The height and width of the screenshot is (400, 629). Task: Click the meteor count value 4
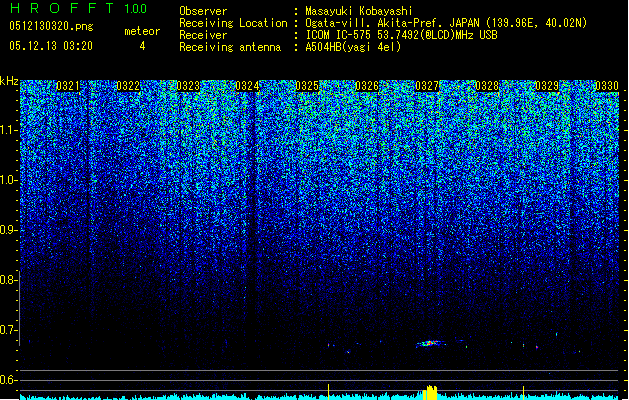point(142,46)
